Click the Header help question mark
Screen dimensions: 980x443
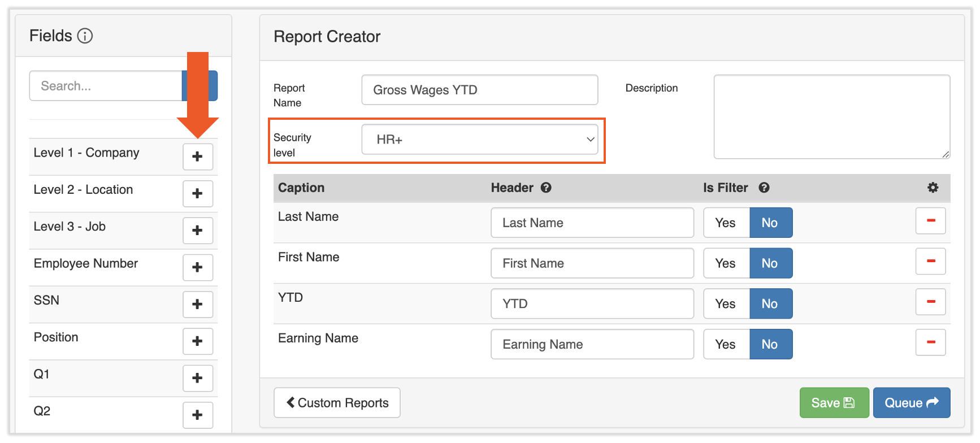546,188
